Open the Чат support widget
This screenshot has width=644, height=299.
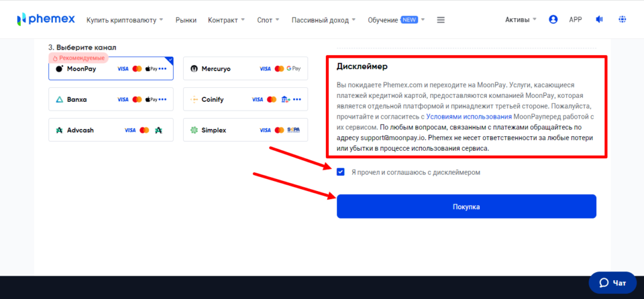(x=613, y=283)
